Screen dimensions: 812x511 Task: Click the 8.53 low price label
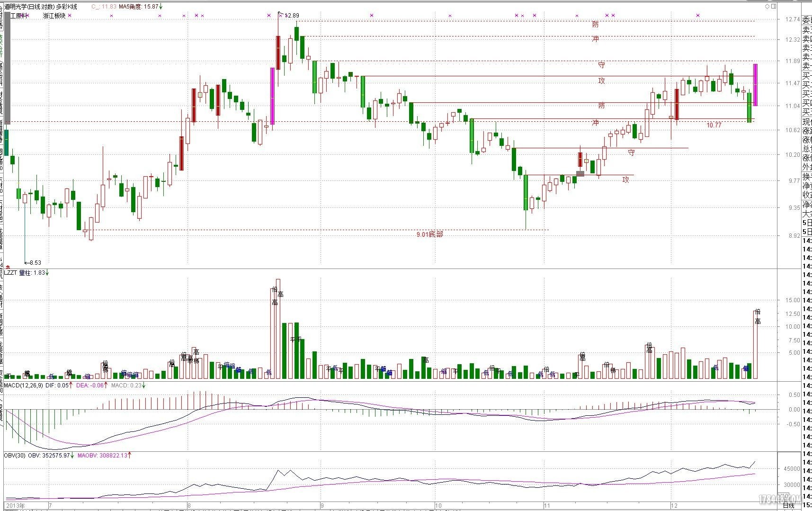point(35,262)
